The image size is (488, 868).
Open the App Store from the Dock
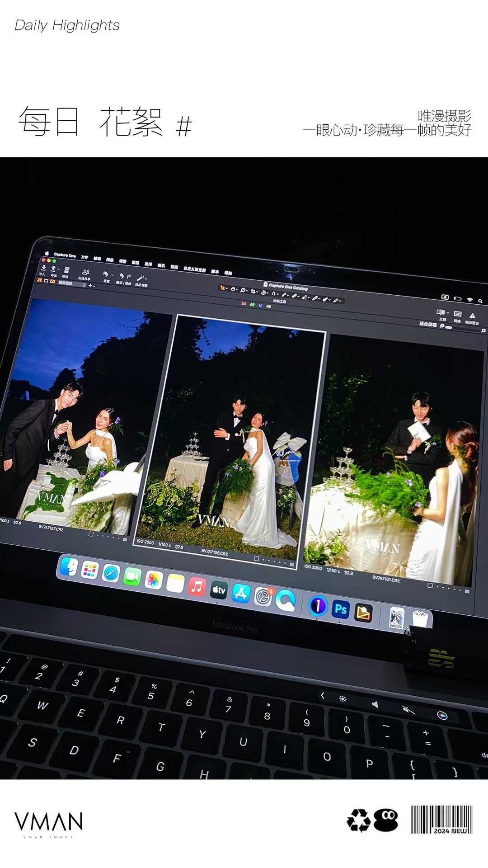point(241,593)
